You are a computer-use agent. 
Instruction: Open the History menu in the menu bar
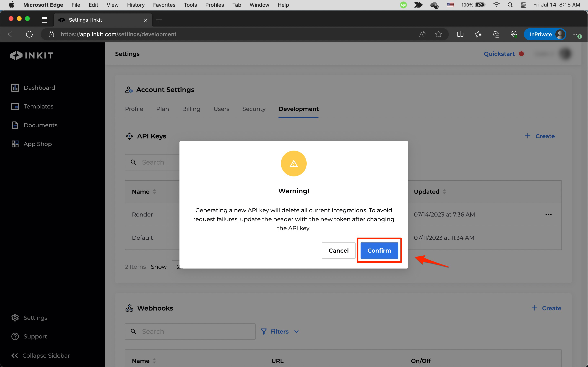(136, 5)
